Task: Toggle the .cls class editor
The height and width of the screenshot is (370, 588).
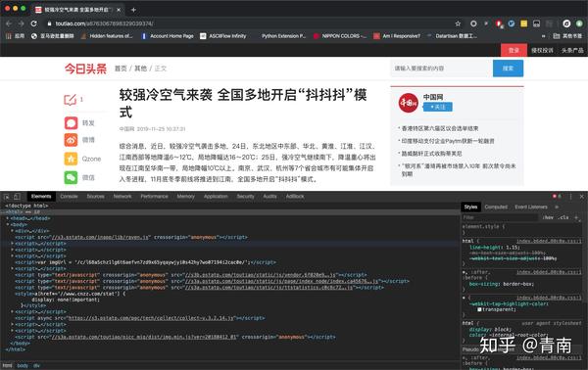Action: [563, 217]
